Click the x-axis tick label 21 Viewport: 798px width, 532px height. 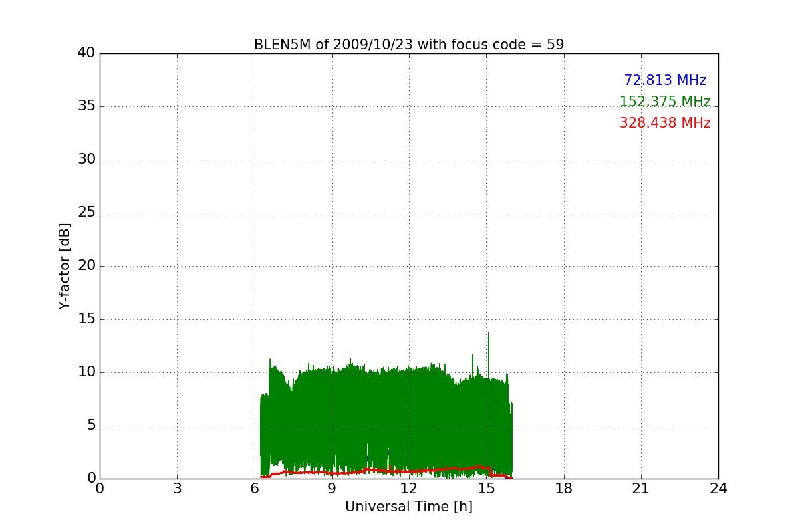(641, 489)
